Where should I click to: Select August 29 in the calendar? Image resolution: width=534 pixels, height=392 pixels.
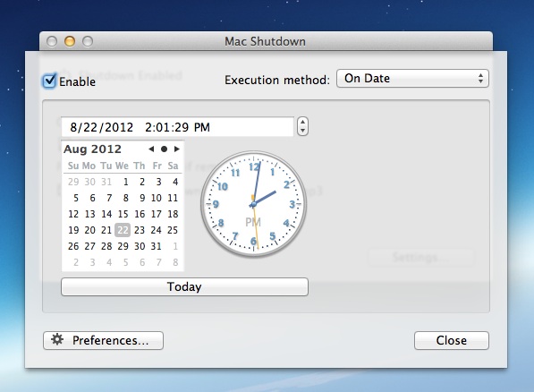(x=123, y=246)
